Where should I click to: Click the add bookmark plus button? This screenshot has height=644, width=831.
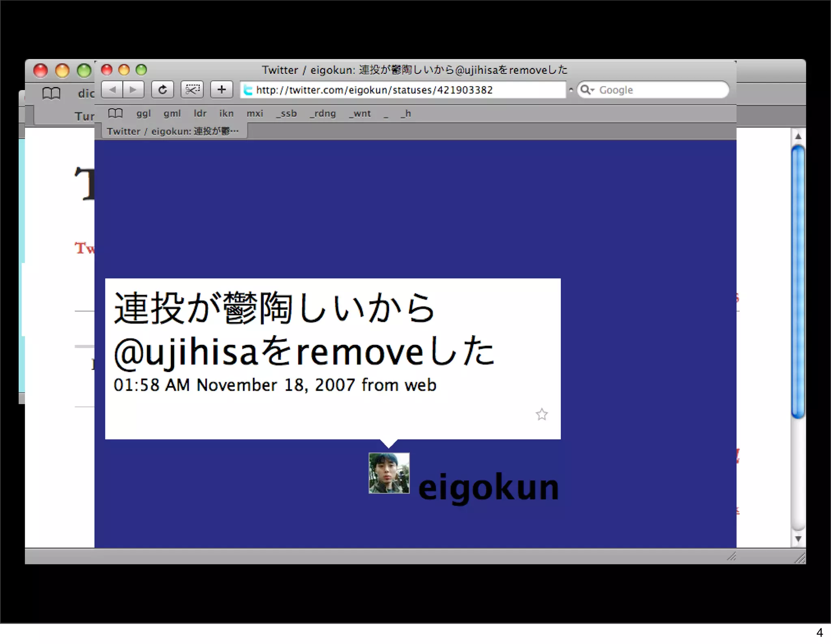(222, 90)
